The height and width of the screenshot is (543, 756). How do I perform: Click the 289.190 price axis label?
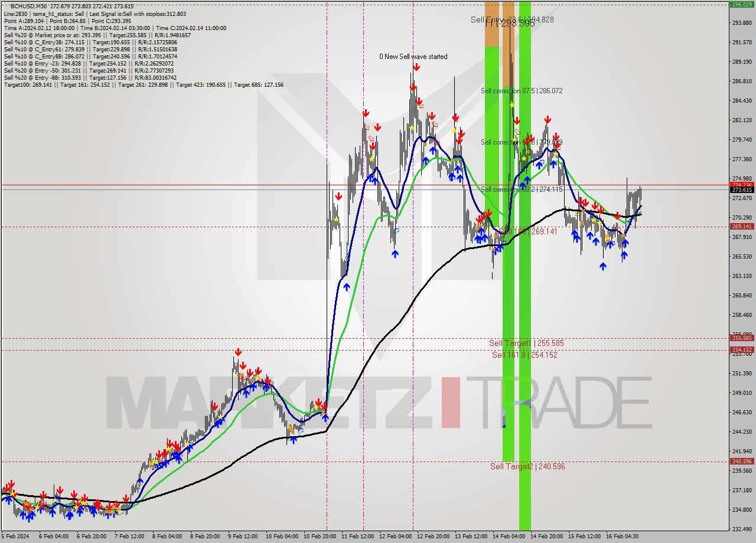coord(742,61)
